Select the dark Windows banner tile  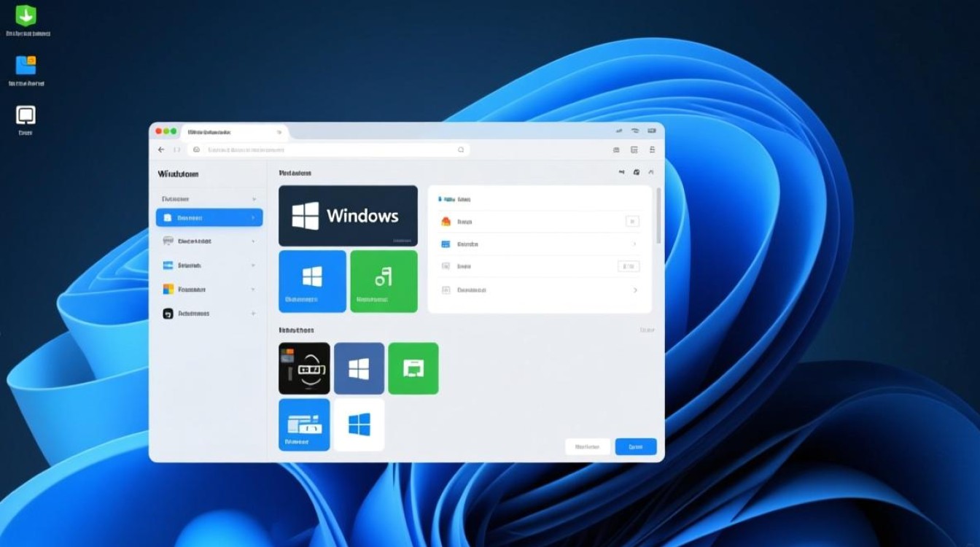(348, 214)
